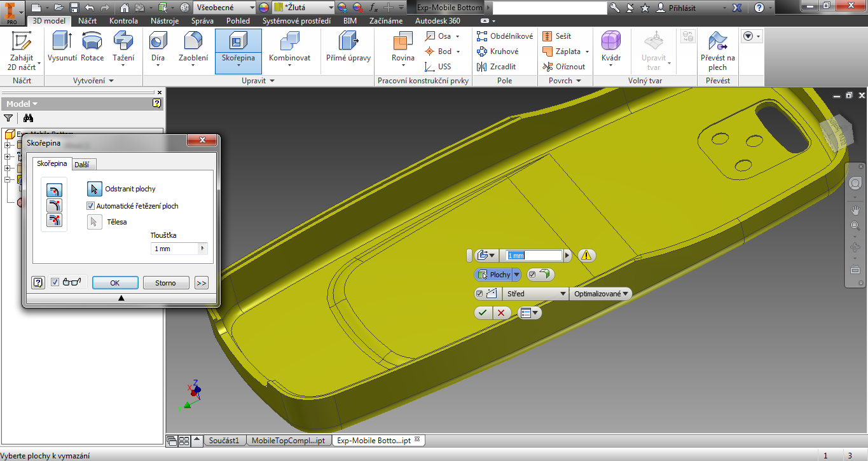Switch to the Kontrola ribbon tab

pyautogui.click(x=123, y=21)
